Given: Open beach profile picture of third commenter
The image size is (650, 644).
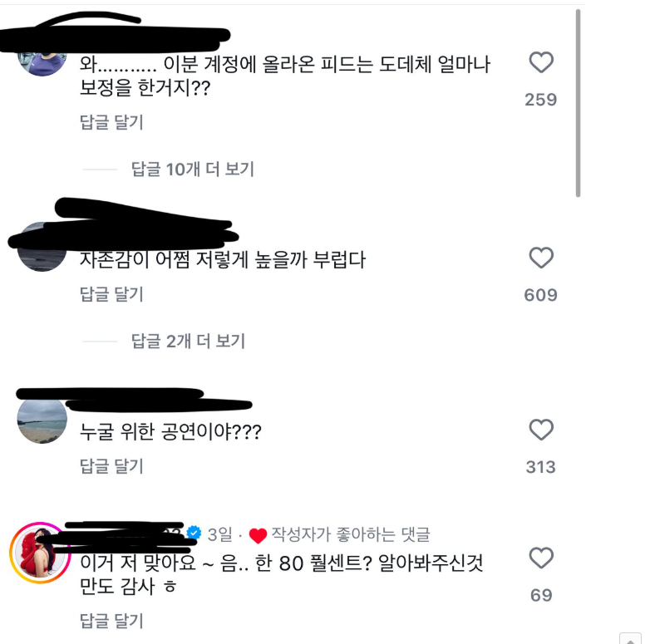Looking at the screenshot, I should [42, 420].
